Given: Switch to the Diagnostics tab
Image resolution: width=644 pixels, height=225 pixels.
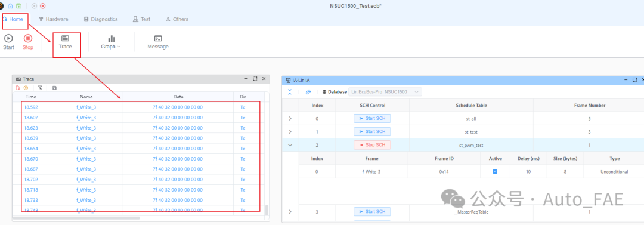Looking at the screenshot, I should [x=101, y=19].
